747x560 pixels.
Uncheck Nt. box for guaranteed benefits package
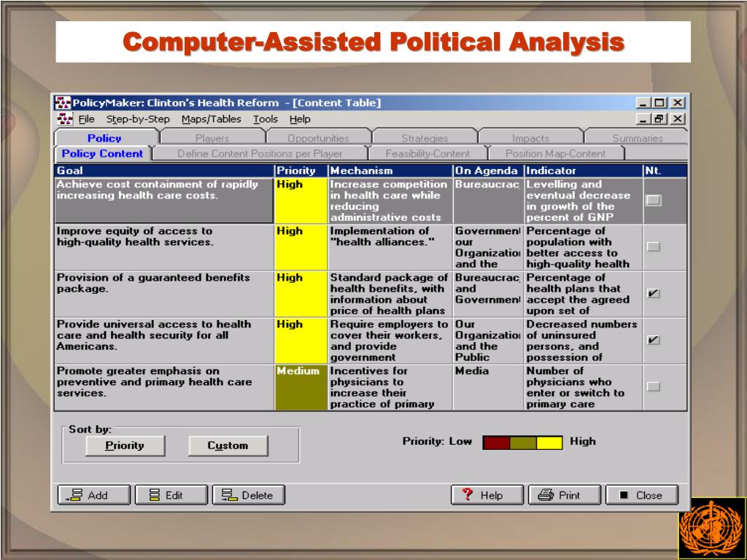[654, 293]
